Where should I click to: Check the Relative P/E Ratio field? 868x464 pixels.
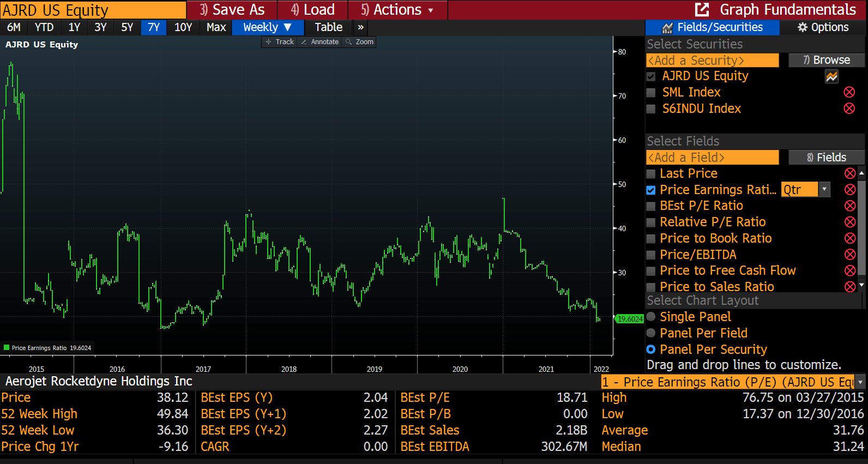tap(650, 222)
